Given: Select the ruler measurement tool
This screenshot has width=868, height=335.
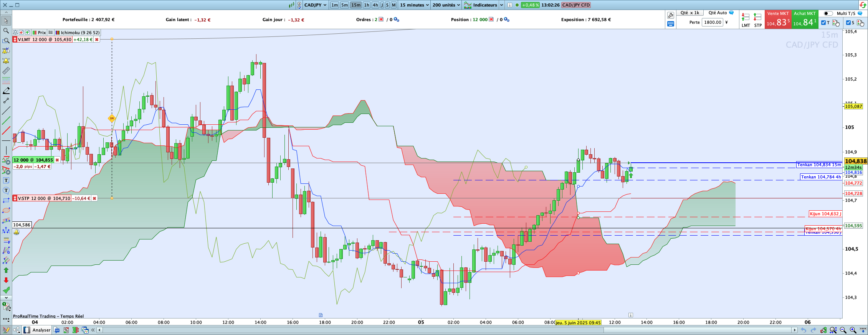Looking at the screenshot, I should 6,71.
